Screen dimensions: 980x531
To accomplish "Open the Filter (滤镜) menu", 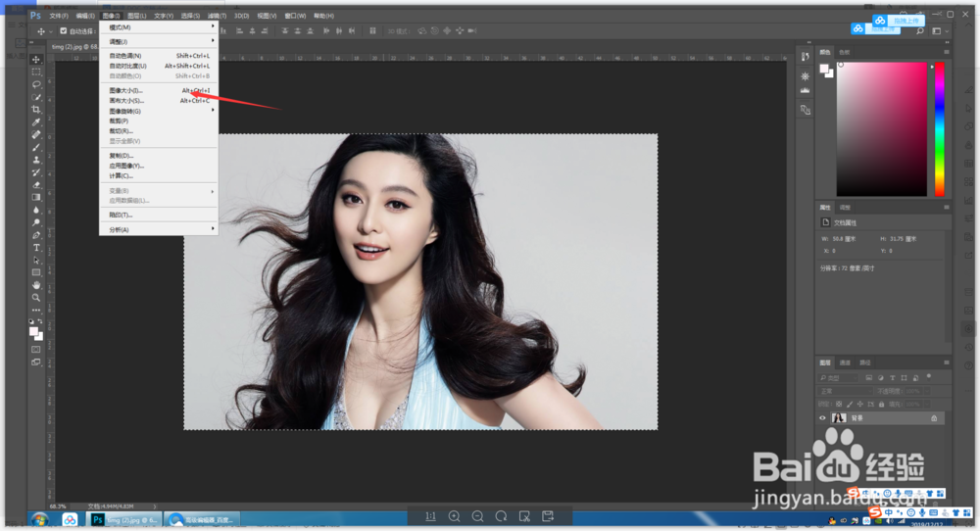I will click(217, 16).
